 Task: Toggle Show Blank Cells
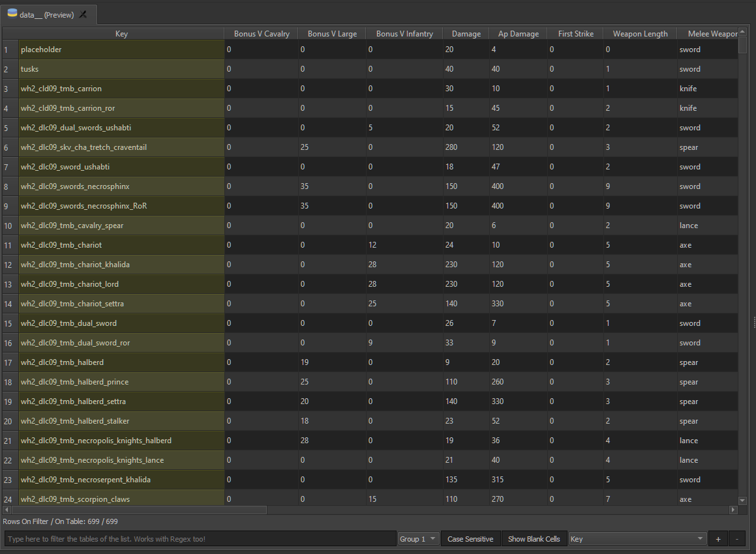click(x=534, y=538)
